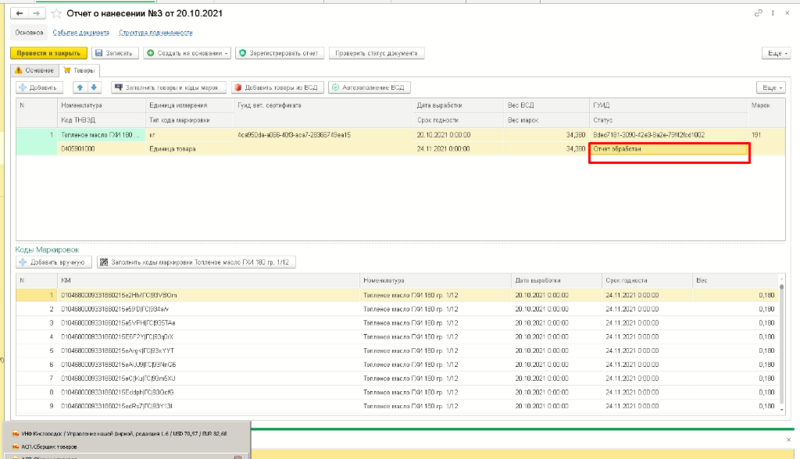The image size is (800, 459).
Task: Open 'События документа' link
Action: 81,33
